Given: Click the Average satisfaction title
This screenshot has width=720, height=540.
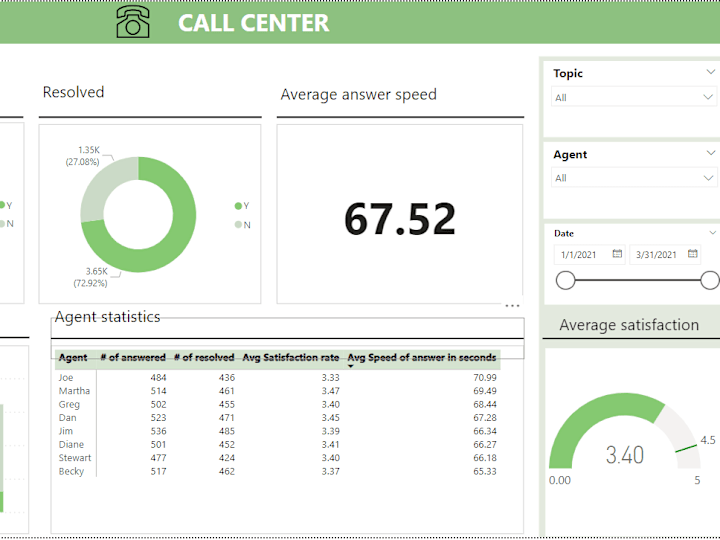Looking at the screenshot, I should 629,325.
